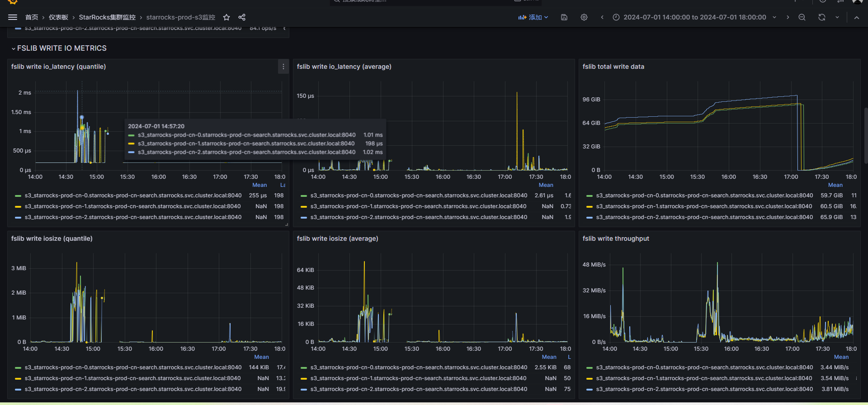This screenshot has height=405, width=868.
Task: Open the 添加 (Add) dropdown
Action: pyautogui.click(x=533, y=17)
